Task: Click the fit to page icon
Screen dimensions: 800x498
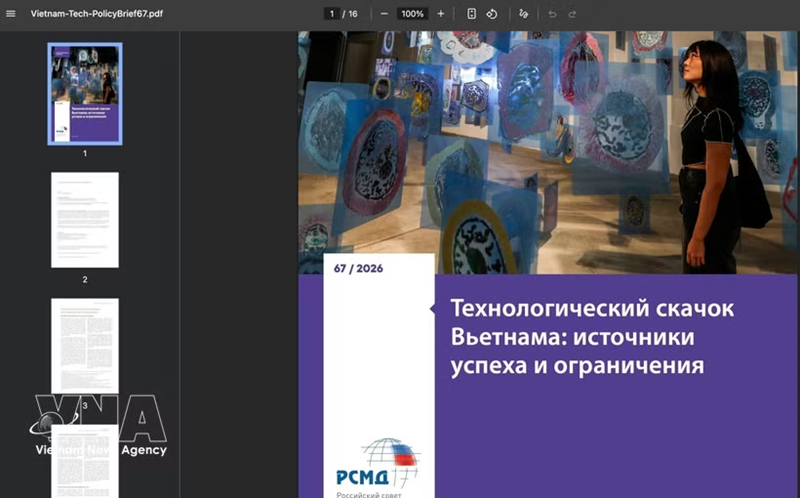Action: (x=471, y=14)
